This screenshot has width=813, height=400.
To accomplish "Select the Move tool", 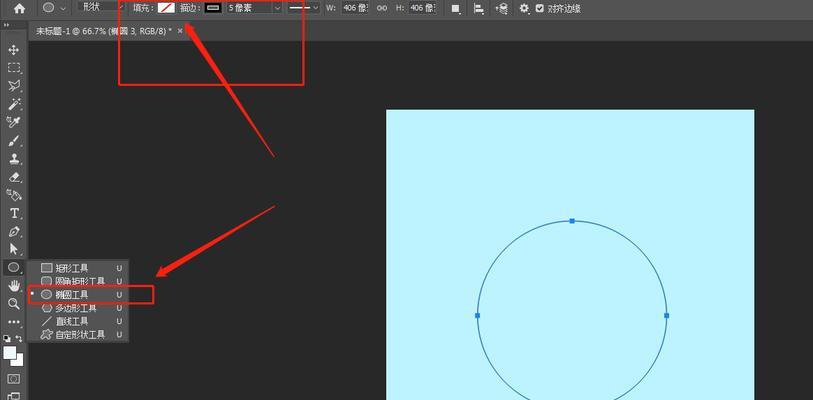I will pyautogui.click(x=14, y=50).
